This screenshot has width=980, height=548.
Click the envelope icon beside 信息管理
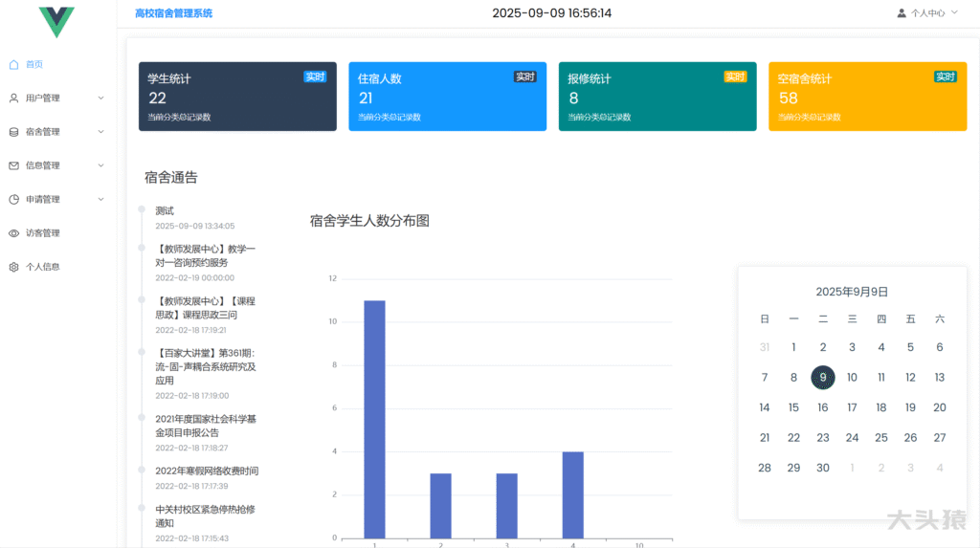(13, 165)
